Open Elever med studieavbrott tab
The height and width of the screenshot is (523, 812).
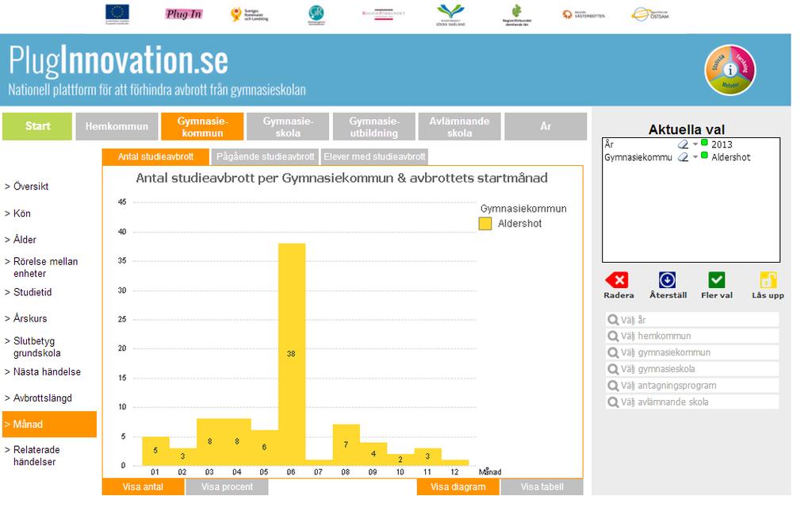(x=374, y=156)
